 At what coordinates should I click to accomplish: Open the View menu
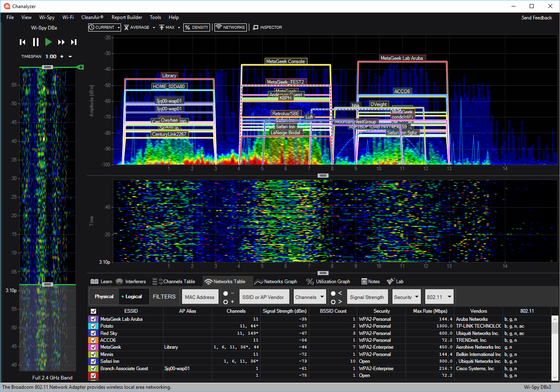(x=26, y=17)
